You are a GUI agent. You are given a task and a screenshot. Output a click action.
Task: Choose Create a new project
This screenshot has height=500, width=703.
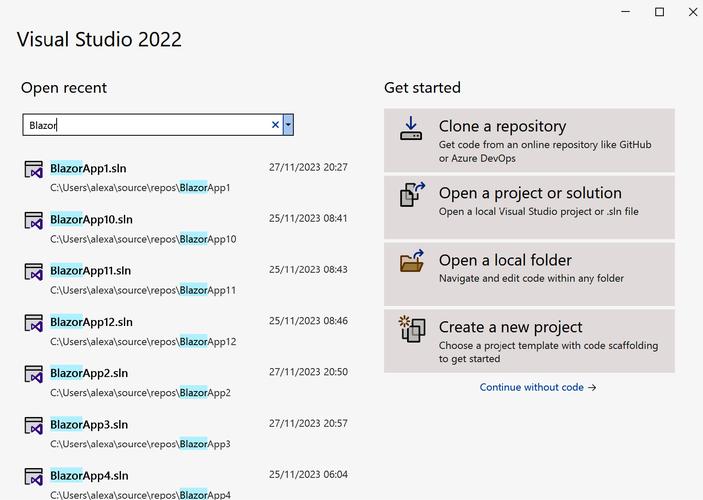tap(529, 341)
